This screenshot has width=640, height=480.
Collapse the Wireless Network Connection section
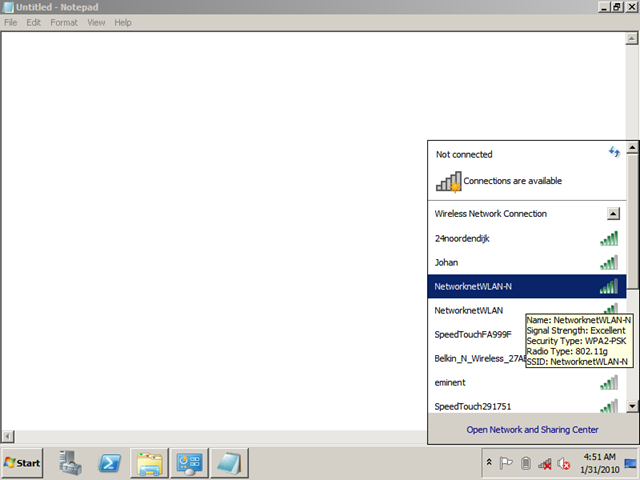pos(613,213)
